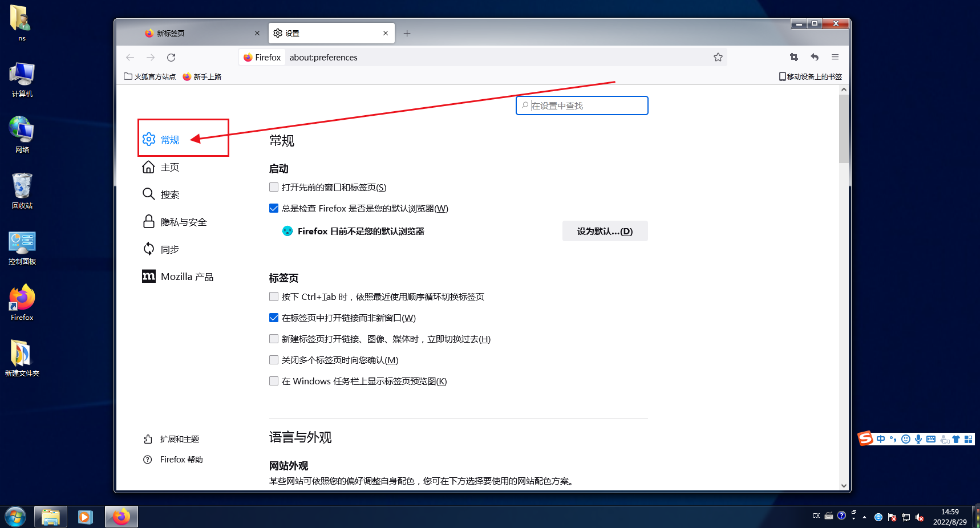Close the 新标签页 tab
Image resolution: width=980 pixels, height=528 pixels.
pyautogui.click(x=257, y=33)
